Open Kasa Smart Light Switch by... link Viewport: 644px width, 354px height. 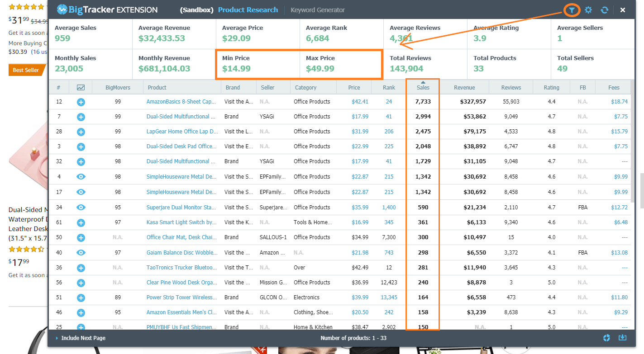coord(181,222)
